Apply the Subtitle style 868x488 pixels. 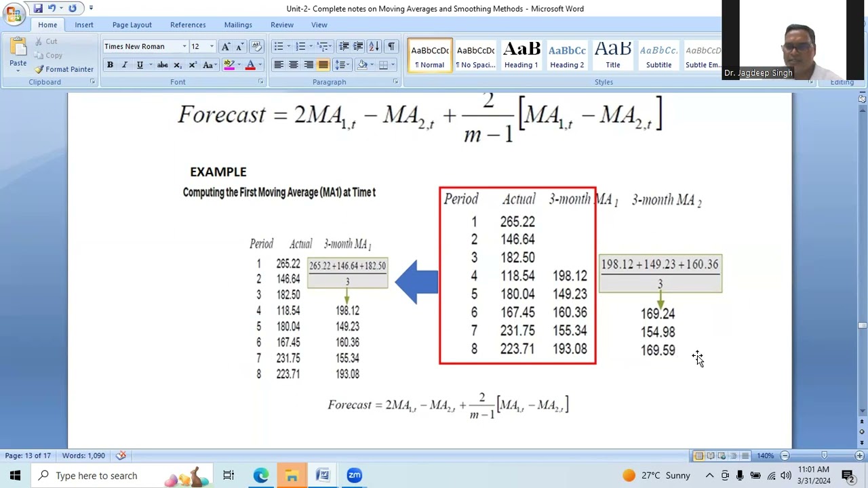coord(658,56)
